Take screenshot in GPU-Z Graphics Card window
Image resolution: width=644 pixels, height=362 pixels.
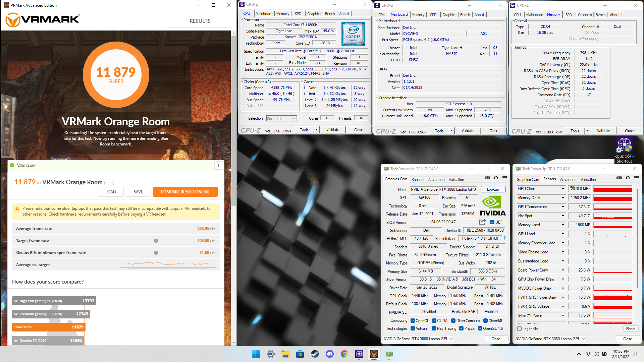click(487, 178)
